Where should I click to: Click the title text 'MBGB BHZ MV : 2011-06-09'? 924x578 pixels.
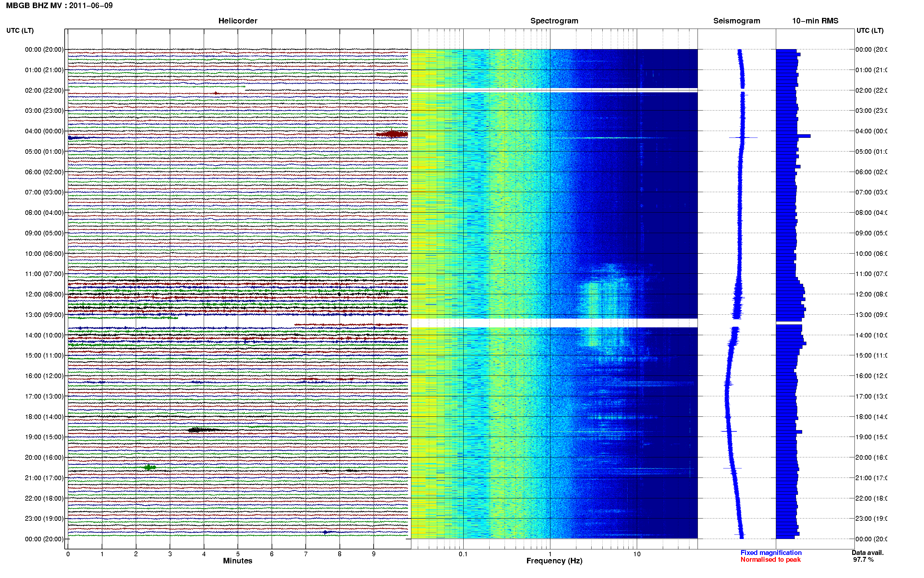(59, 6)
